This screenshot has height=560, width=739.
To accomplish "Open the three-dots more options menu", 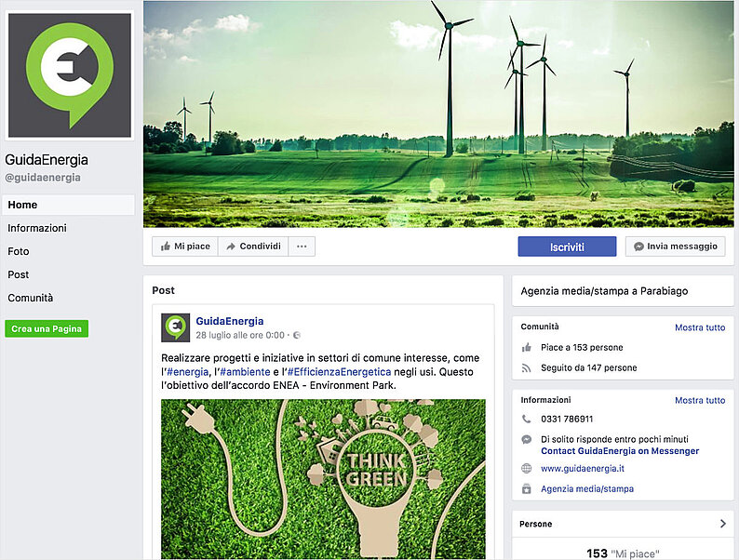I will pos(302,247).
